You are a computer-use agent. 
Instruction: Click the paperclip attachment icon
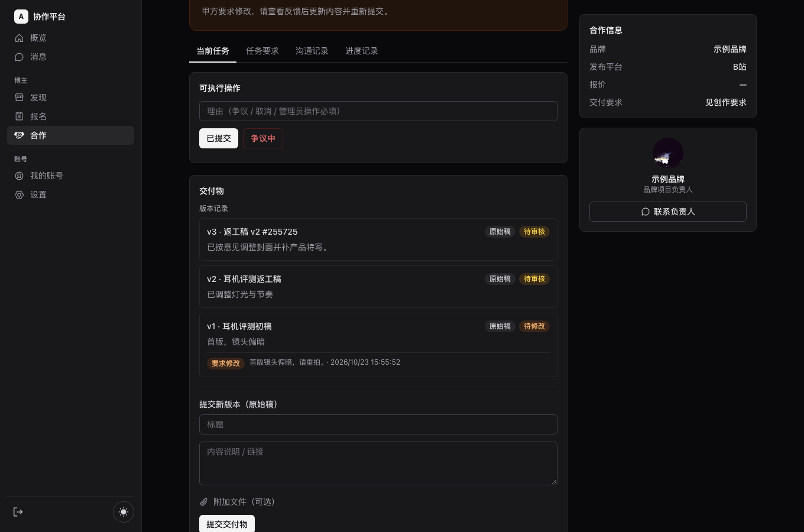pyautogui.click(x=204, y=502)
